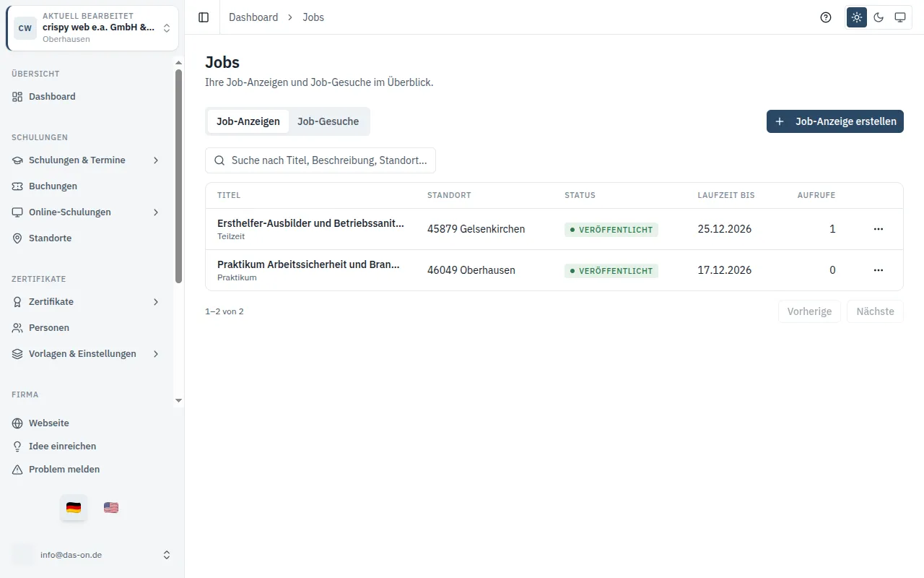Screen dimensions: 924x578
Task: Click sidebar scroll-down arrow
Action: pos(179,401)
